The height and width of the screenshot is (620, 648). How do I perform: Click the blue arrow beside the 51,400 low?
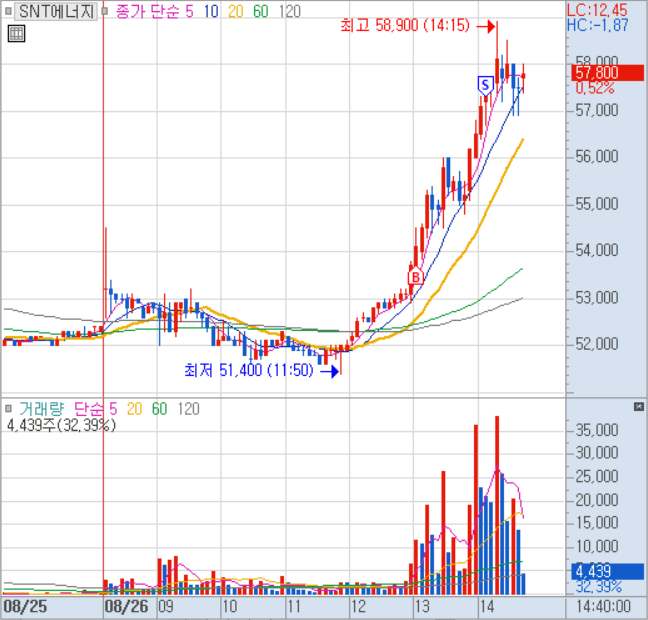(x=331, y=370)
